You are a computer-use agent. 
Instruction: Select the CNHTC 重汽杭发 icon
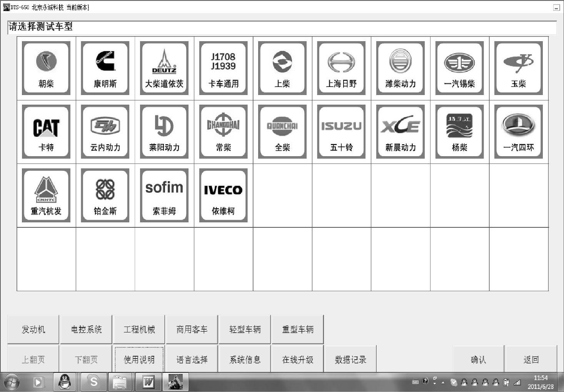click(x=46, y=195)
